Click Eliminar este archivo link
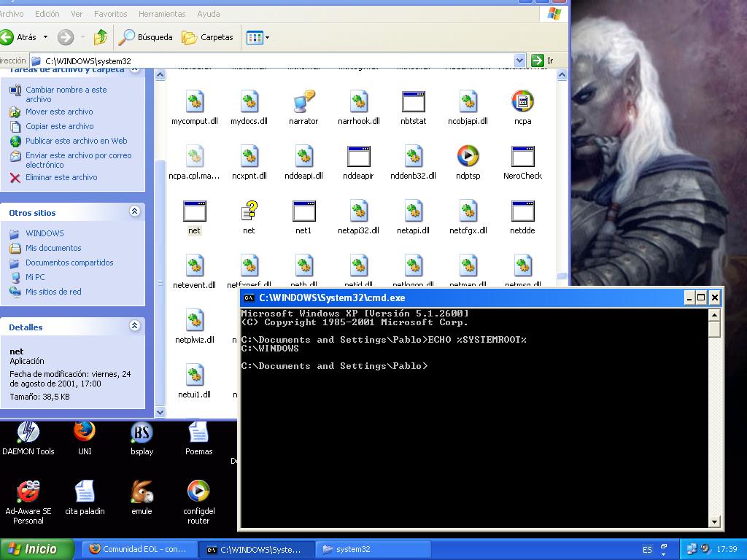 click(x=61, y=177)
